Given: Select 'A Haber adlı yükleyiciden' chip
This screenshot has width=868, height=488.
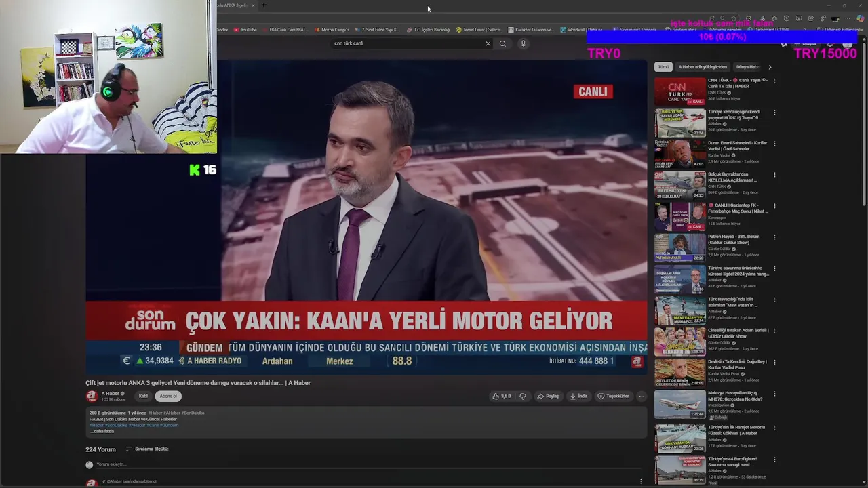Looking at the screenshot, I should click(x=703, y=67).
